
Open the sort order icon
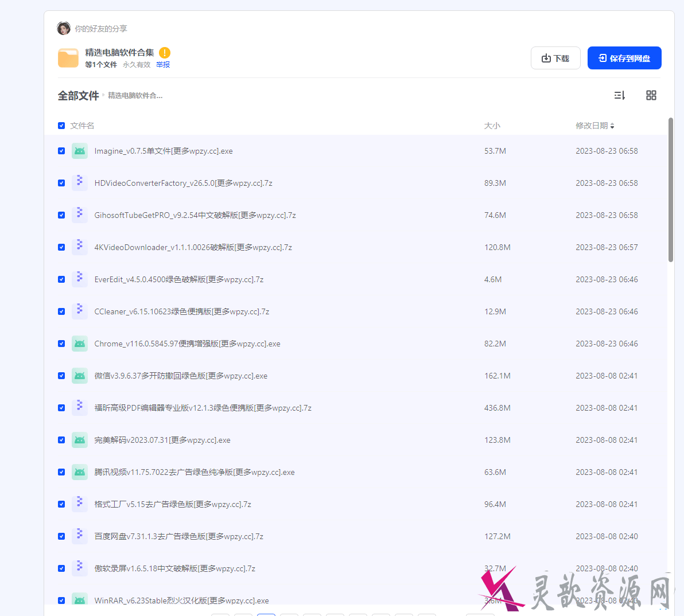[x=619, y=95]
